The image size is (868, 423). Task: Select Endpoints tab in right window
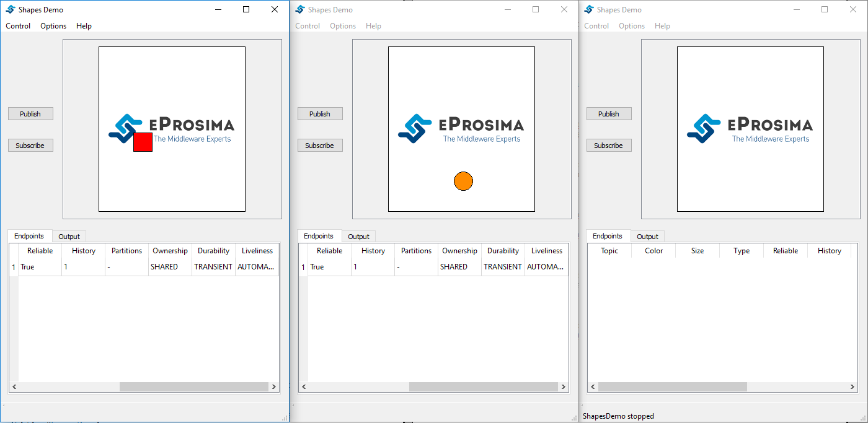(608, 236)
